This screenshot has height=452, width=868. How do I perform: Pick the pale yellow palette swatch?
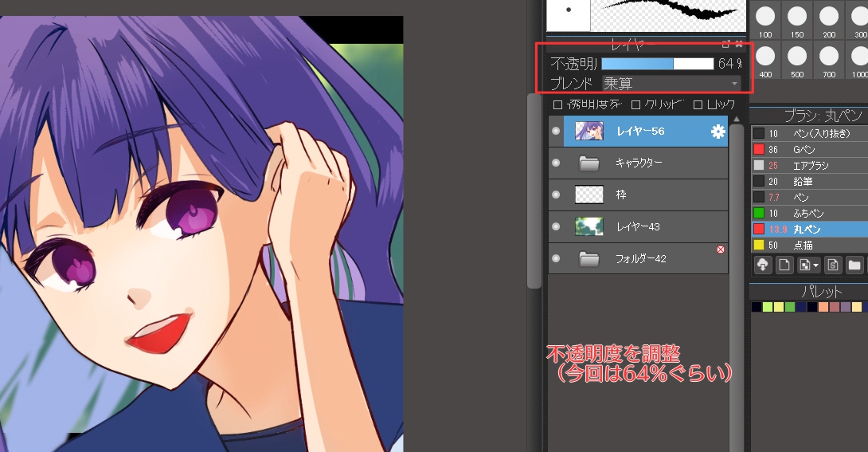click(x=857, y=307)
